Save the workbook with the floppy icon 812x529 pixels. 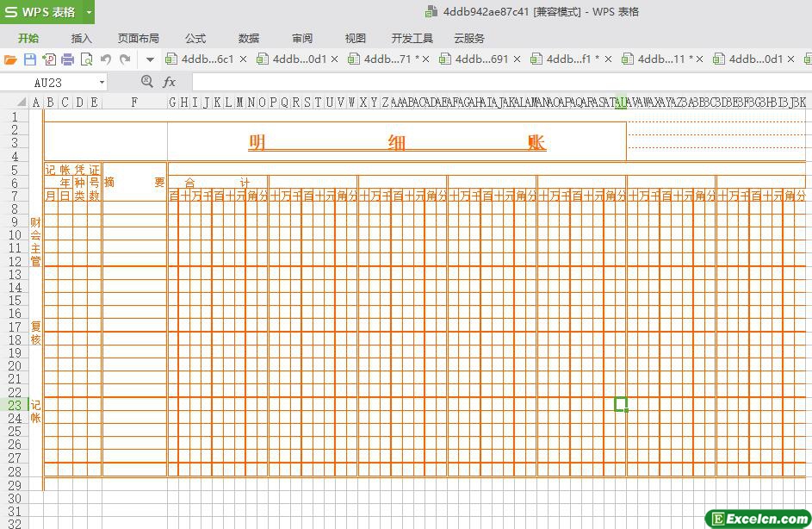[30, 59]
